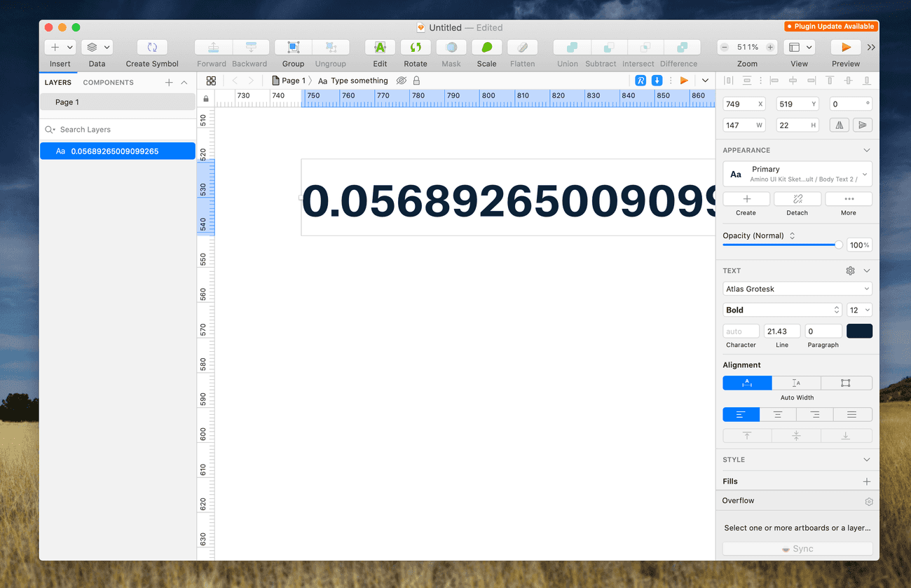This screenshot has width=911, height=588.
Task: Open the Edit tool in toolbar
Action: tap(380, 48)
